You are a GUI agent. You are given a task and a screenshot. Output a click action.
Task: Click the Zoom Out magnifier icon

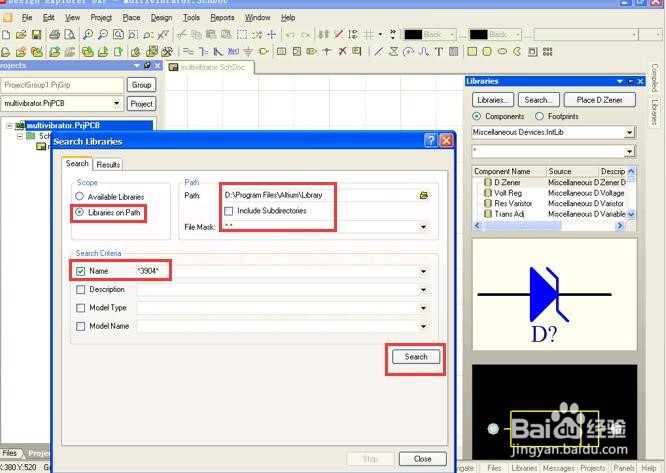click(x=103, y=34)
